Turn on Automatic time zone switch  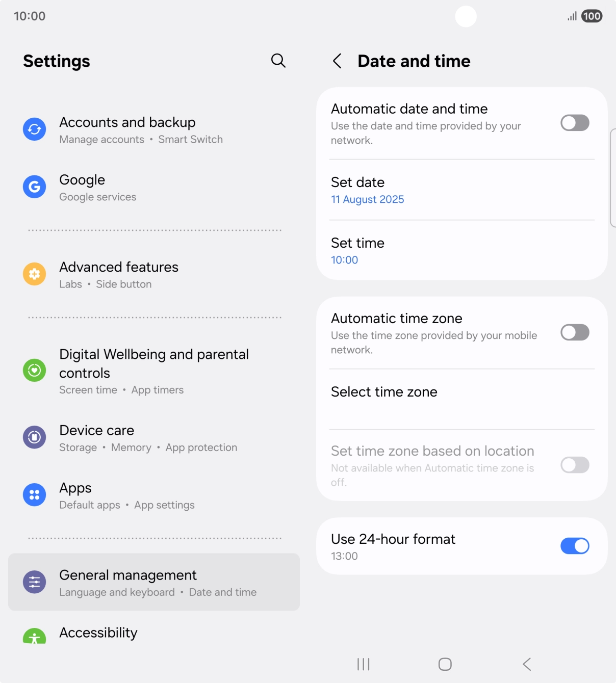click(575, 332)
